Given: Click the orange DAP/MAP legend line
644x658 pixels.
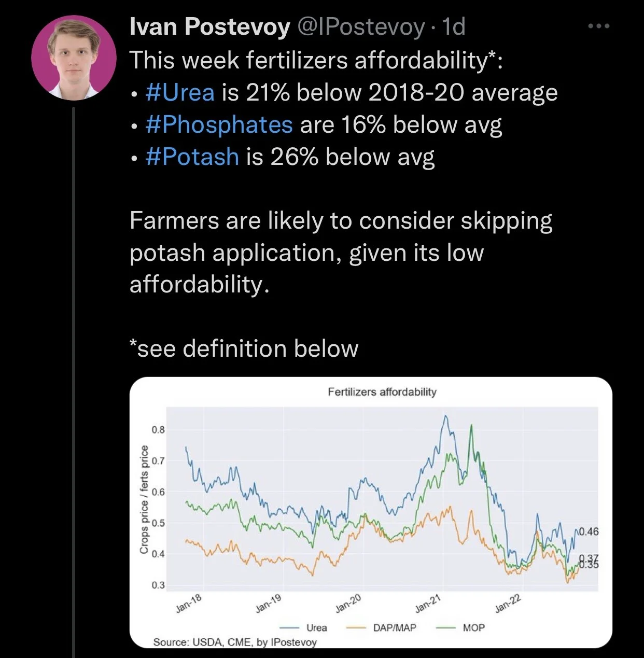Looking at the screenshot, I should (357, 627).
